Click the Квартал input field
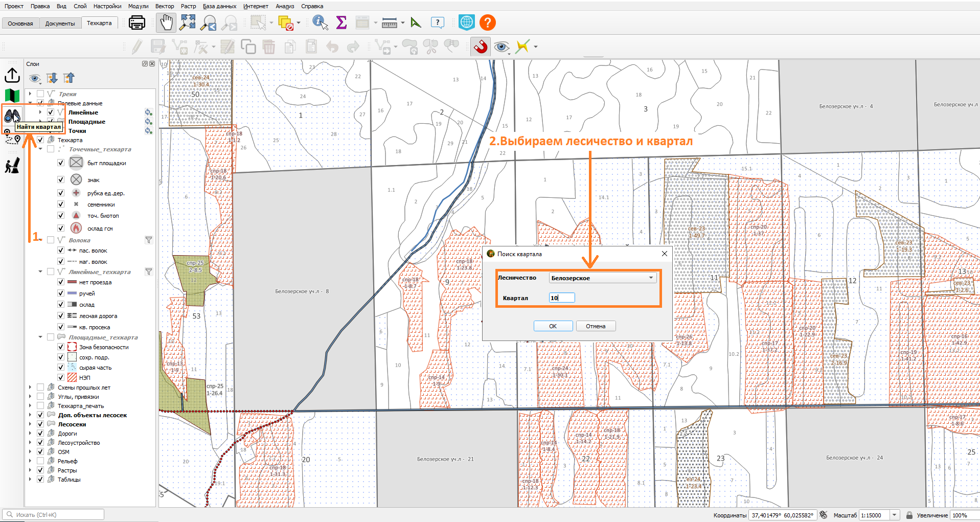This screenshot has width=980, height=522. coord(562,298)
